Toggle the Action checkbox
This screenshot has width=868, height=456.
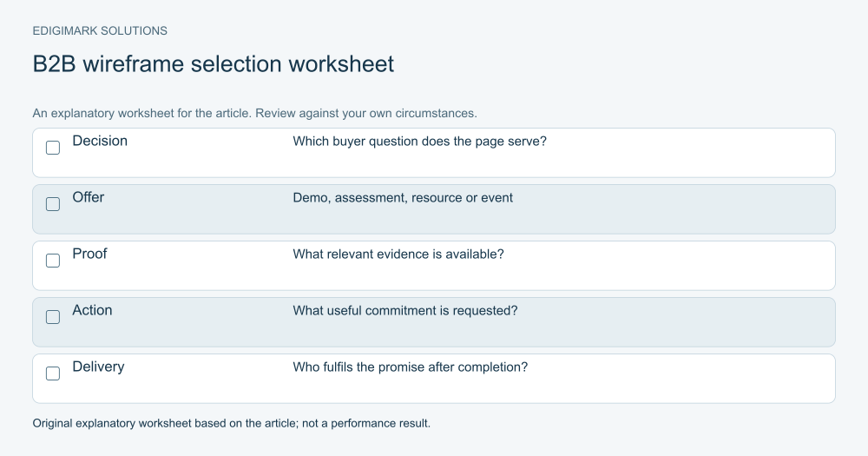pyautogui.click(x=53, y=317)
